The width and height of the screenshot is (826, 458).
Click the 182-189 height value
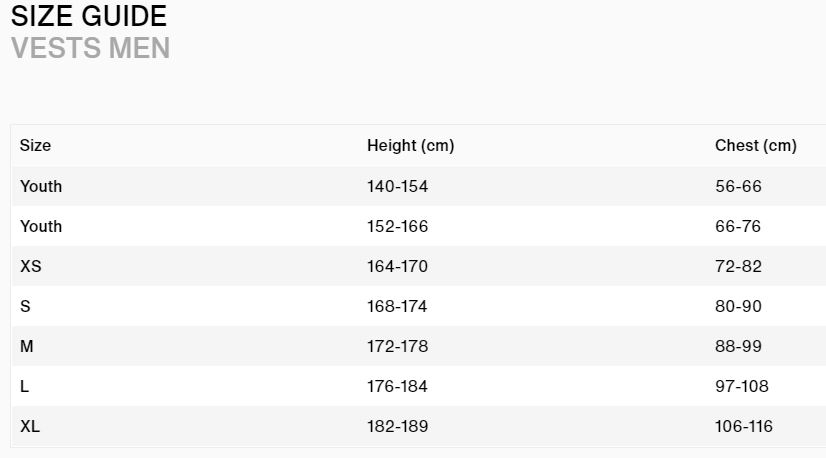pos(397,426)
